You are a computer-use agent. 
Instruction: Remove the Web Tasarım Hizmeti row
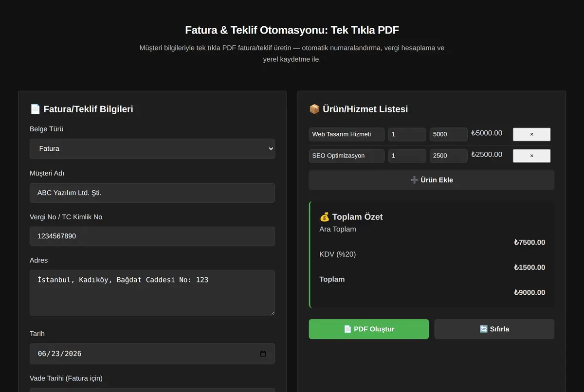531,134
